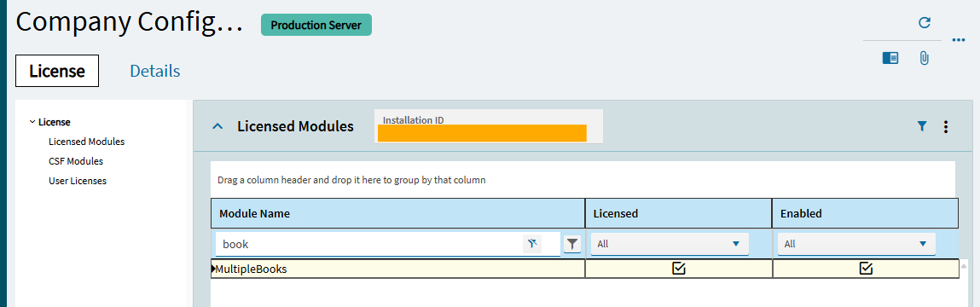The height and width of the screenshot is (307, 980).
Task: Open the page overflow three-dots menu
Action: (x=959, y=40)
